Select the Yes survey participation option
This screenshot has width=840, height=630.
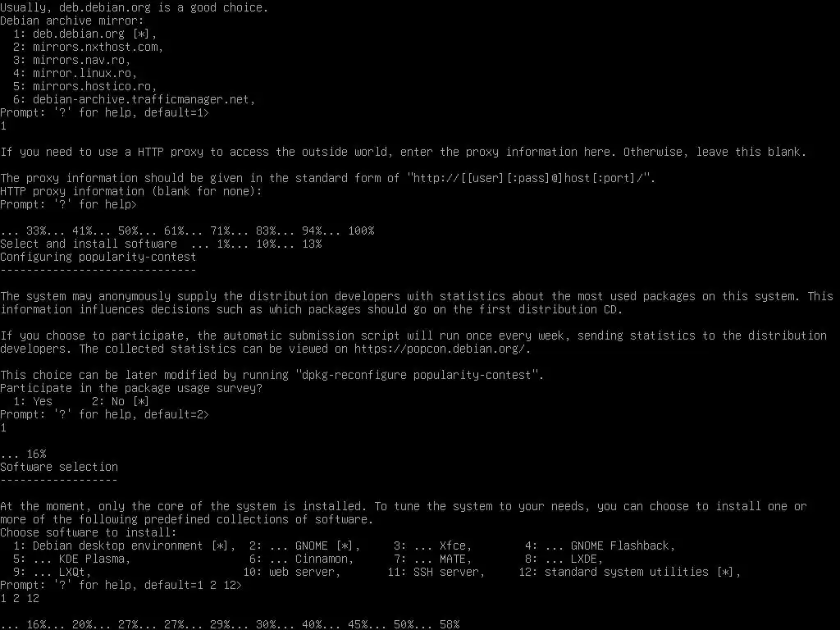click(x=33, y=401)
